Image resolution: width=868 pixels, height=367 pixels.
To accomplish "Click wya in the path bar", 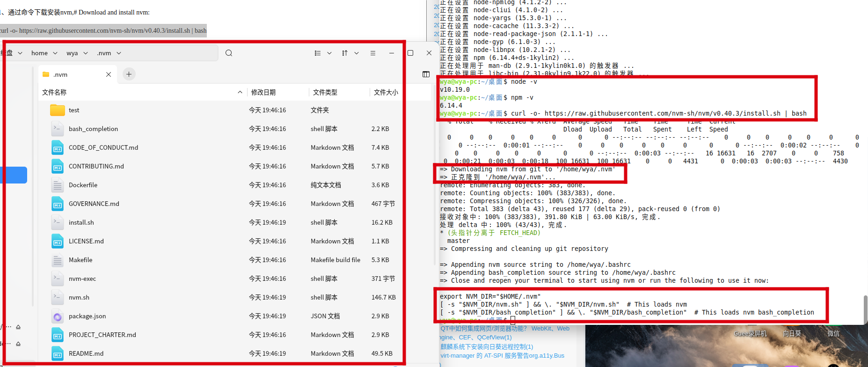I will click(x=72, y=53).
